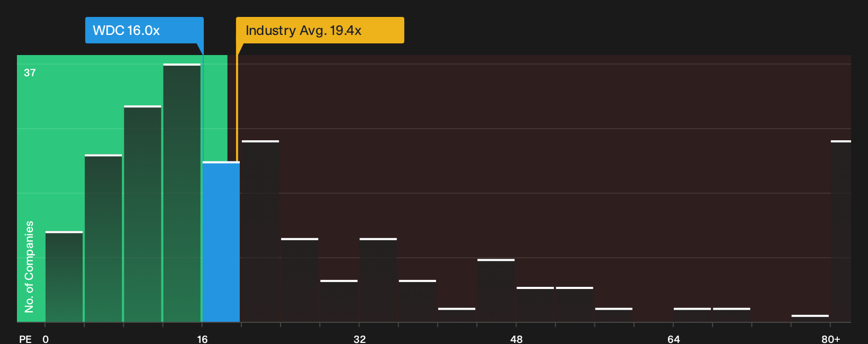Click the '0' x-axis tick label
868x344 pixels.
[46, 339]
